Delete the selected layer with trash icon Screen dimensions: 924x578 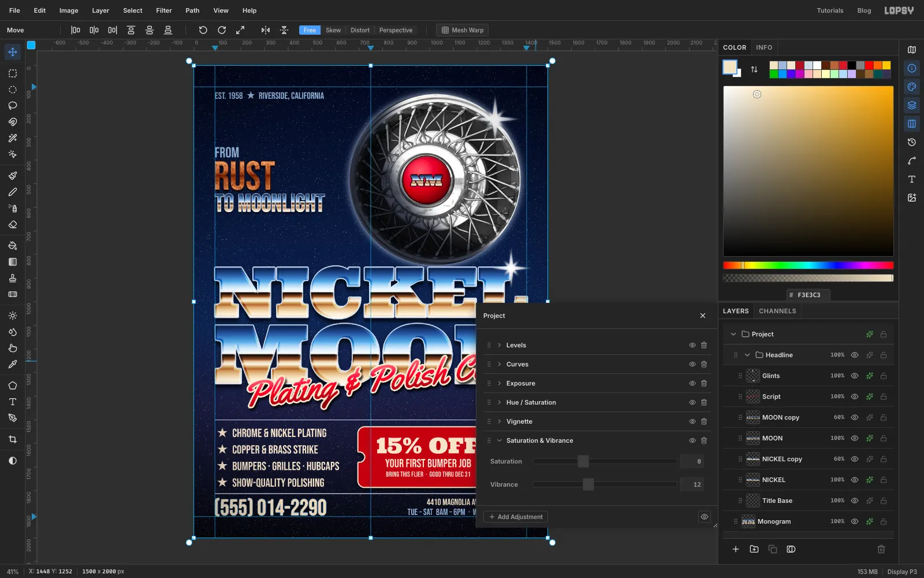(x=881, y=549)
